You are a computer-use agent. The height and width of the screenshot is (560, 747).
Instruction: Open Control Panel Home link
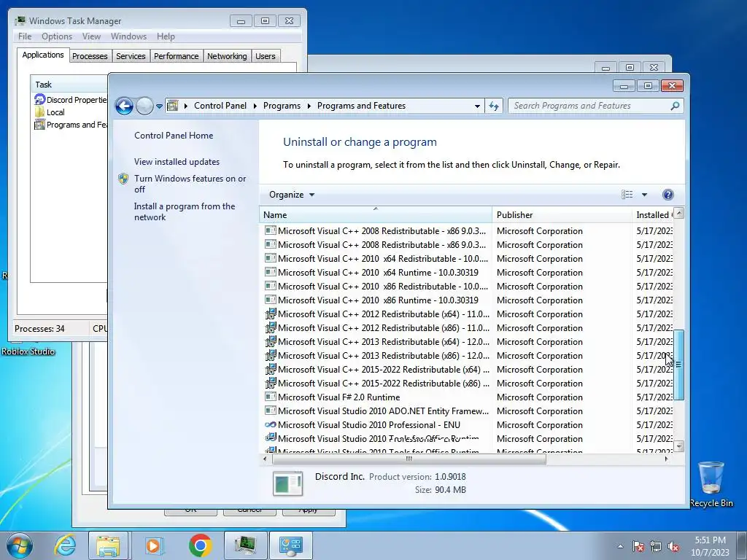tap(174, 136)
